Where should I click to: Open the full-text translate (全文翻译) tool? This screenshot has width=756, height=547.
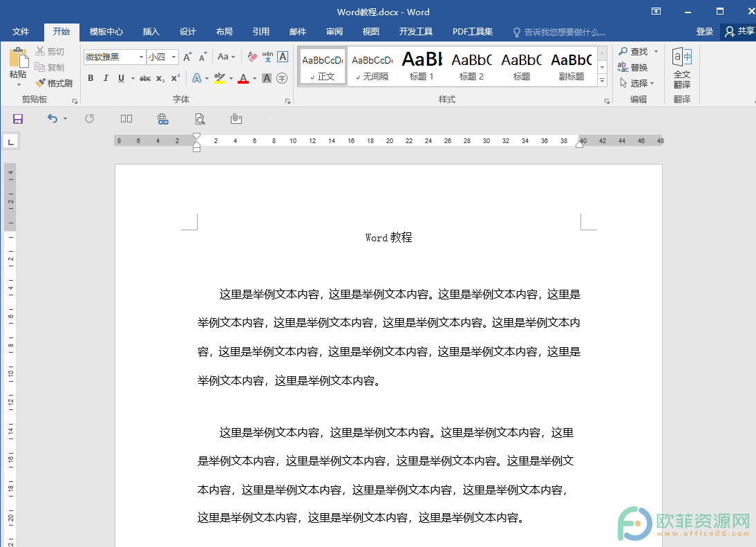click(x=682, y=68)
